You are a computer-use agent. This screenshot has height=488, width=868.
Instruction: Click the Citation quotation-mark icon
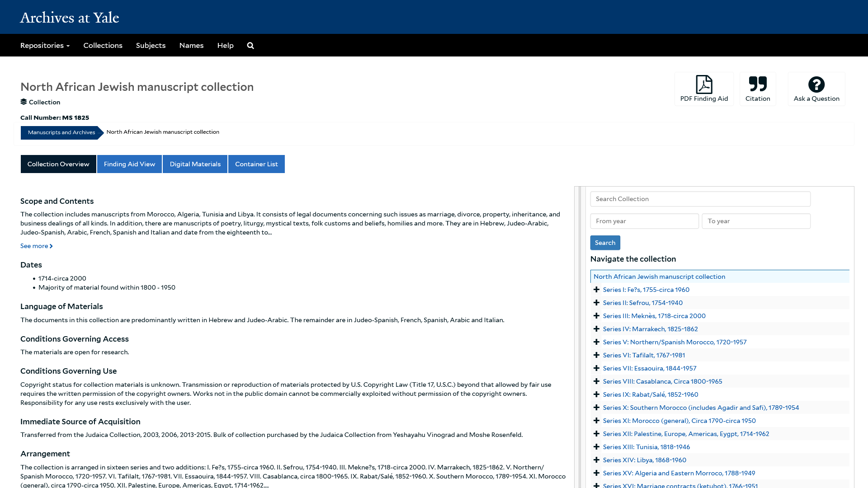pos(757,84)
